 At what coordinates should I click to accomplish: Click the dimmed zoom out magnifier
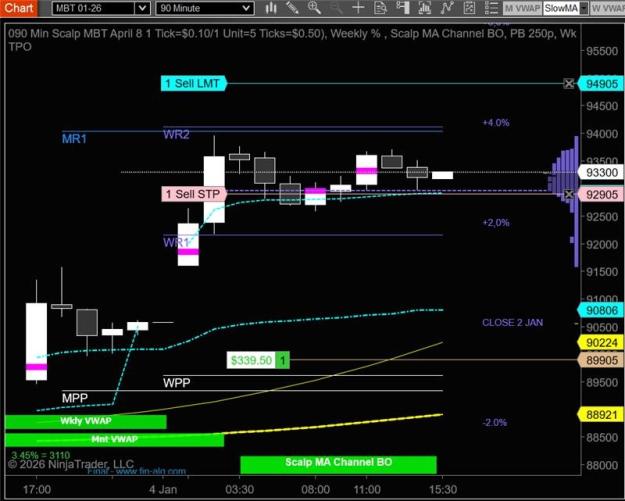tap(336, 8)
